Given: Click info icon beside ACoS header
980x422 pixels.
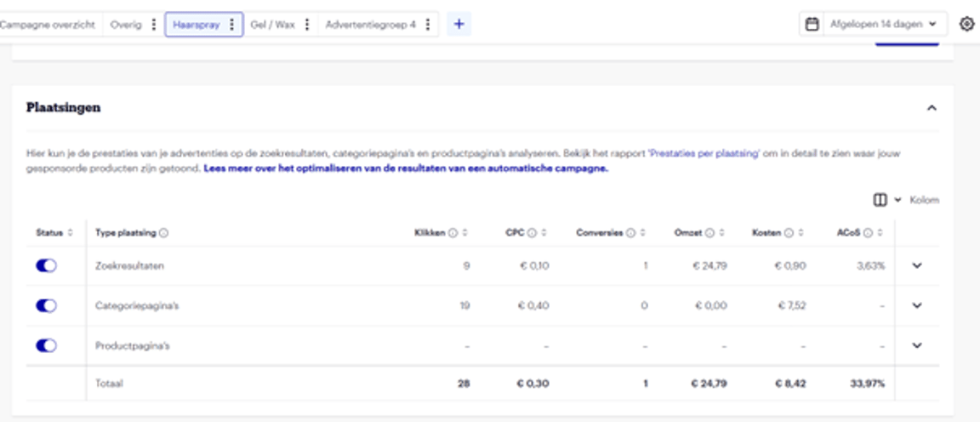Looking at the screenshot, I should pyautogui.click(x=869, y=233).
